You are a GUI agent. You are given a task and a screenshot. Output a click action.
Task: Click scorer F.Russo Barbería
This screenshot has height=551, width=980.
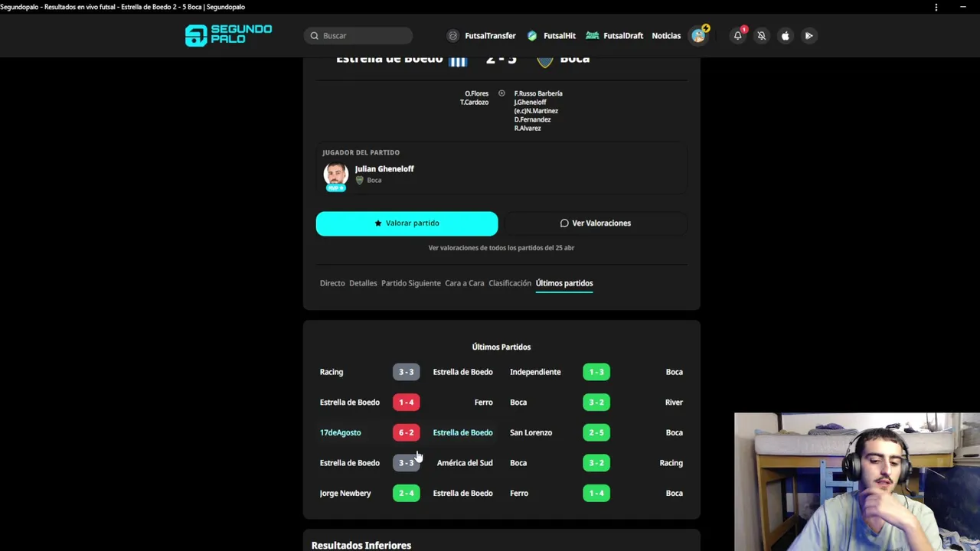(538, 93)
